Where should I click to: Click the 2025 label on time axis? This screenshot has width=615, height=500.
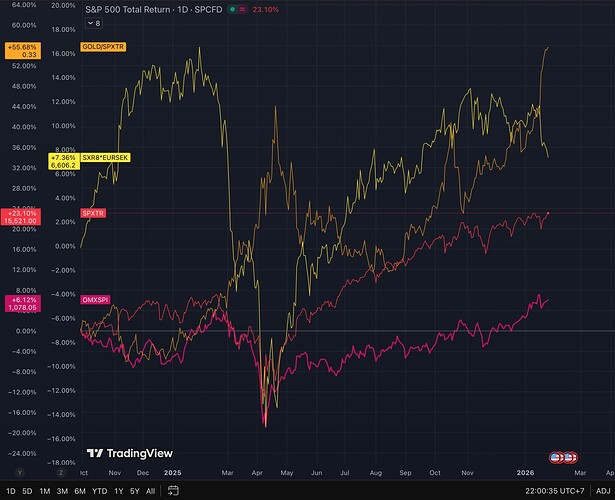click(173, 473)
